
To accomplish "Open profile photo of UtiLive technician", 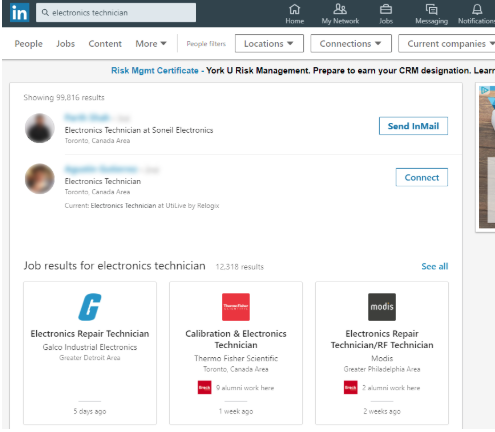I will 40,179.
